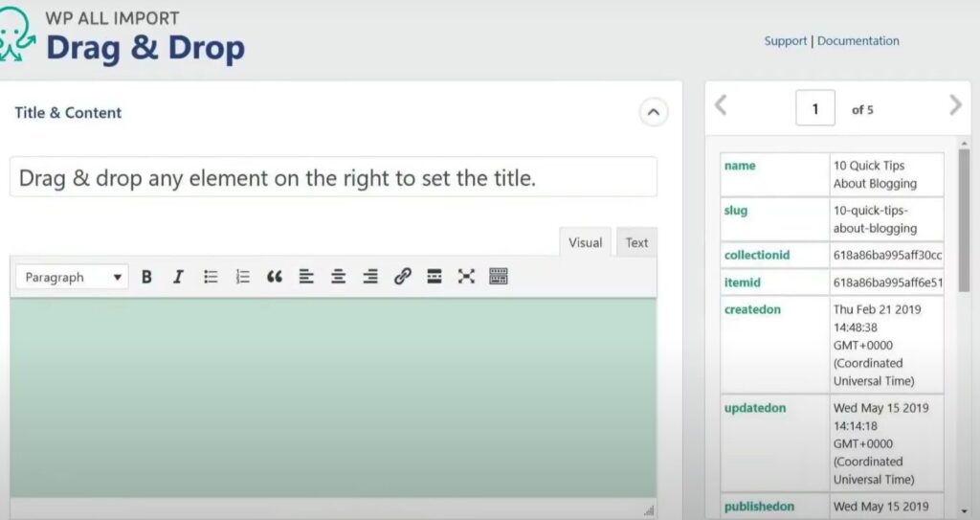
Task: Click the scrollbar up arrow in record panel
Action: (x=964, y=144)
